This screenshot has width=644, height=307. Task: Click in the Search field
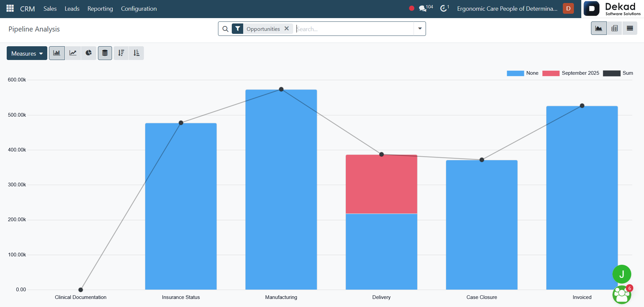pos(354,29)
